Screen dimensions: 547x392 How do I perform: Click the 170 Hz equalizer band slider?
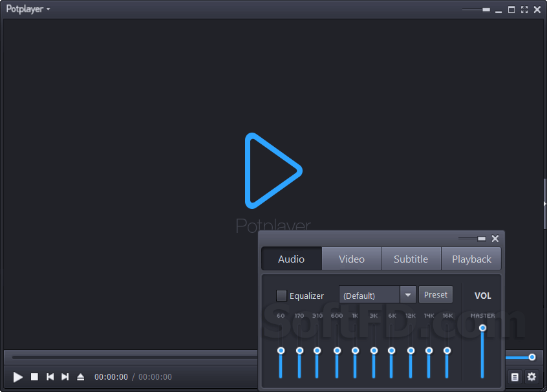point(299,351)
